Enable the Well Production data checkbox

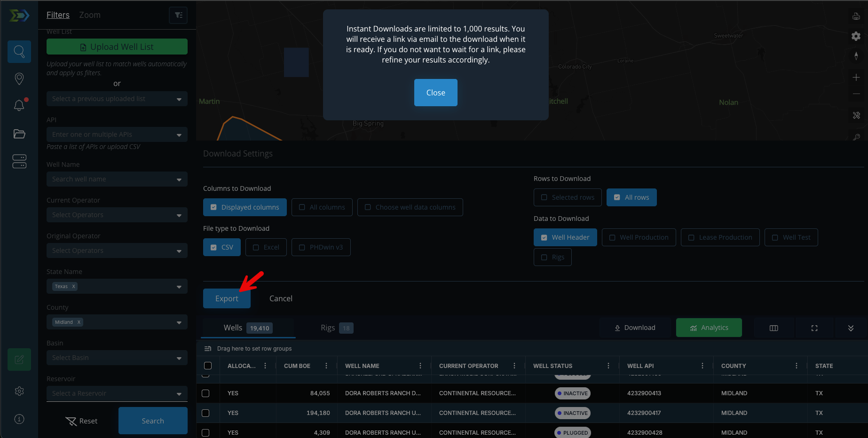(x=612, y=237)
